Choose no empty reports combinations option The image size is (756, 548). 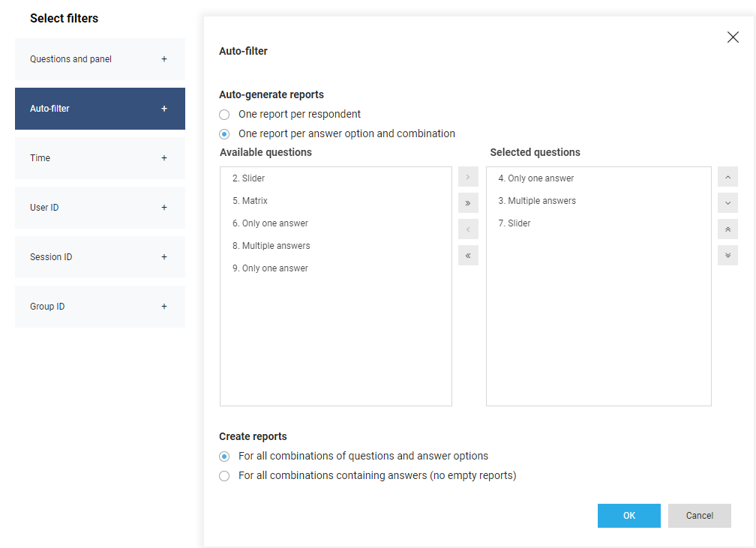tap(224, 476)
